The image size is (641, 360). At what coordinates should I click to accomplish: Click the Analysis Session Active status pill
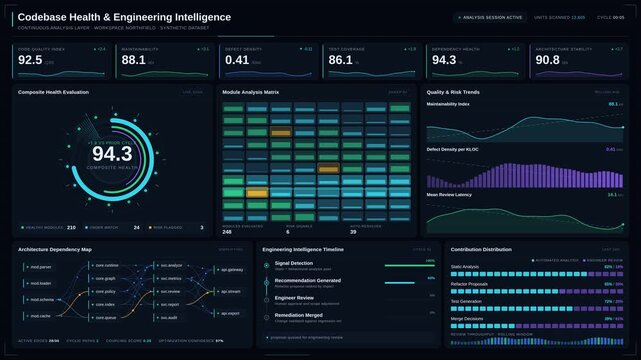[490, 18]
